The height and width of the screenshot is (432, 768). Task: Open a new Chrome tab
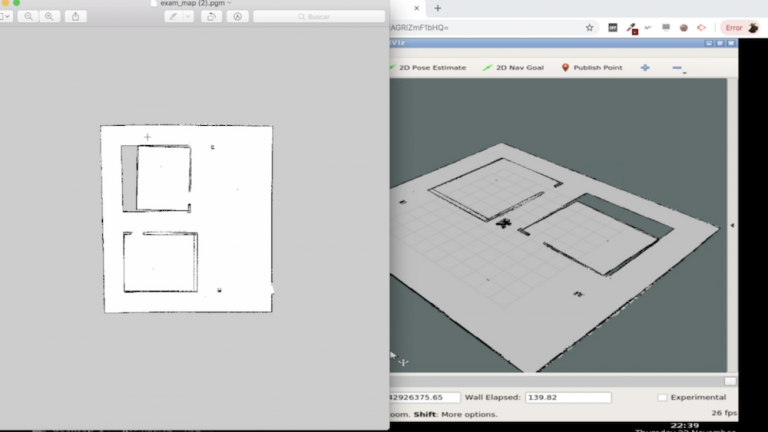tap(437, 8)
